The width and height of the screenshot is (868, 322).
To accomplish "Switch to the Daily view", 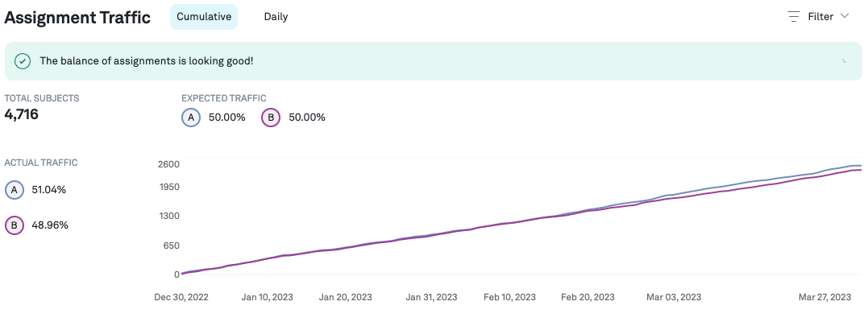I will click(x=276, y=16).
